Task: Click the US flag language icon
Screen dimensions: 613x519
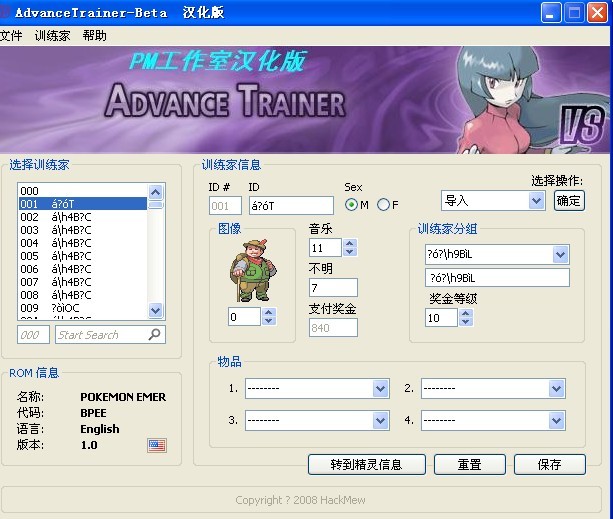Action: point(157,445)
